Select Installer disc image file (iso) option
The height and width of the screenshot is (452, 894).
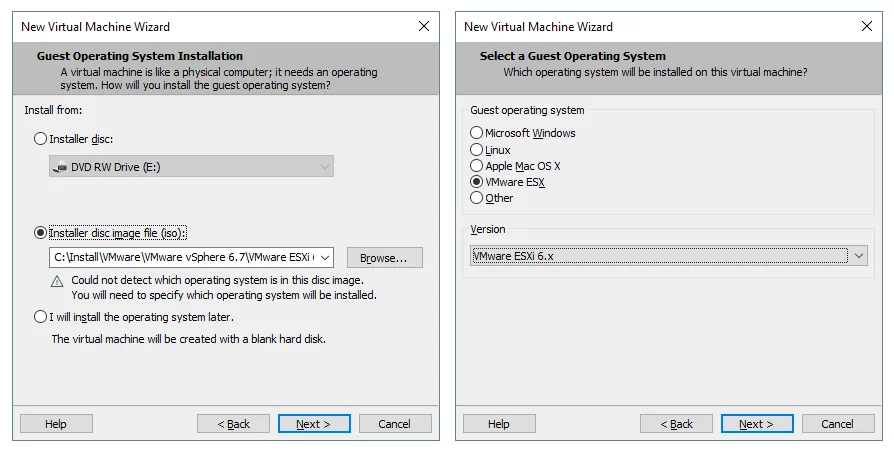pyautogui.click(x=40, y=233)
